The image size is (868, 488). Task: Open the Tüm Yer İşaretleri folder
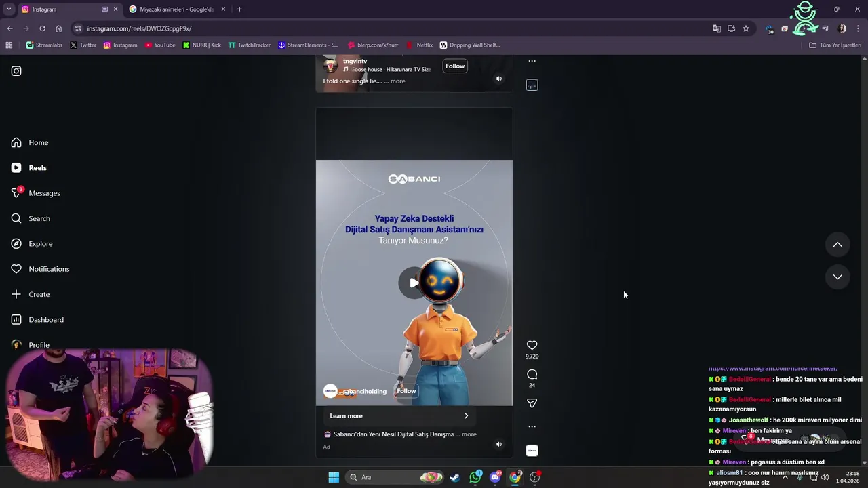835,45
